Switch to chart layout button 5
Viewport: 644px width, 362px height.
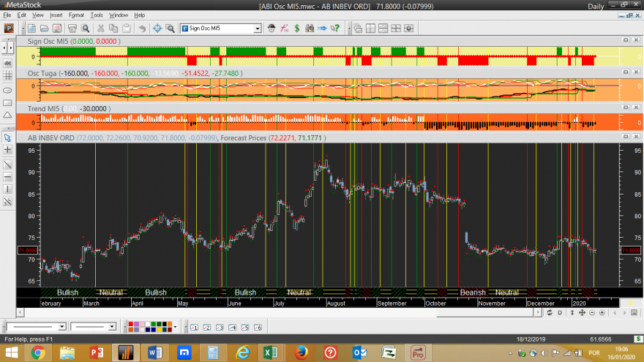245,327
